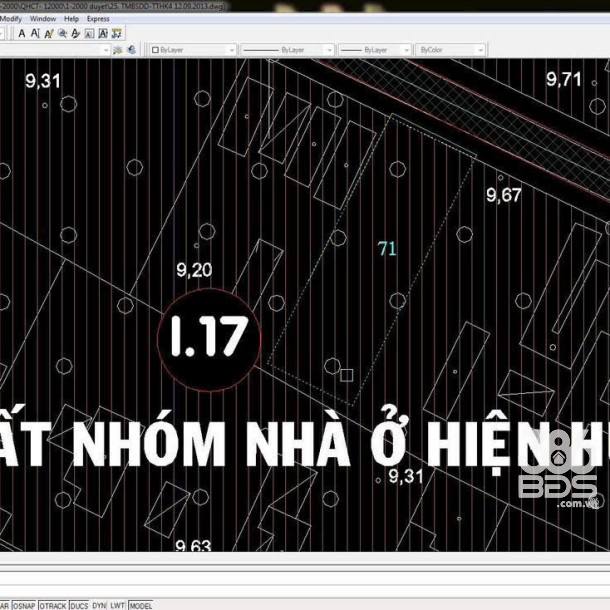Click the elevation text 9,71
The width and height of the screenshot is (610, 610).
(564, 80)
